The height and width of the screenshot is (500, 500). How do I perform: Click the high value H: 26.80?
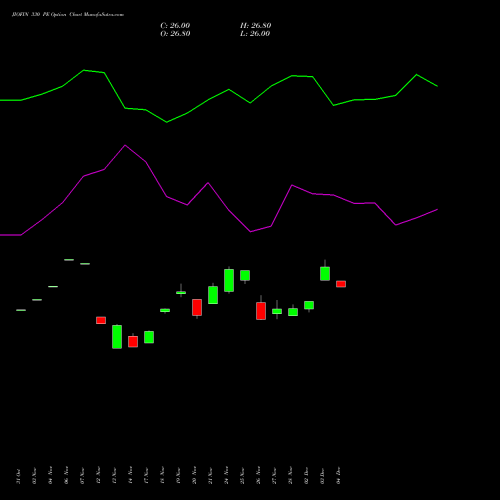pos(255,26)
